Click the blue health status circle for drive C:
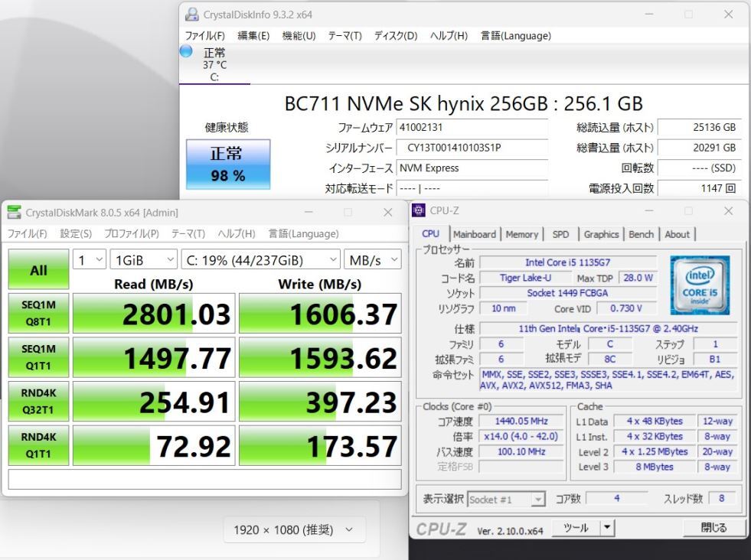Screen dimensions: 751x560 pyautogui.click(x=186, y=51)
